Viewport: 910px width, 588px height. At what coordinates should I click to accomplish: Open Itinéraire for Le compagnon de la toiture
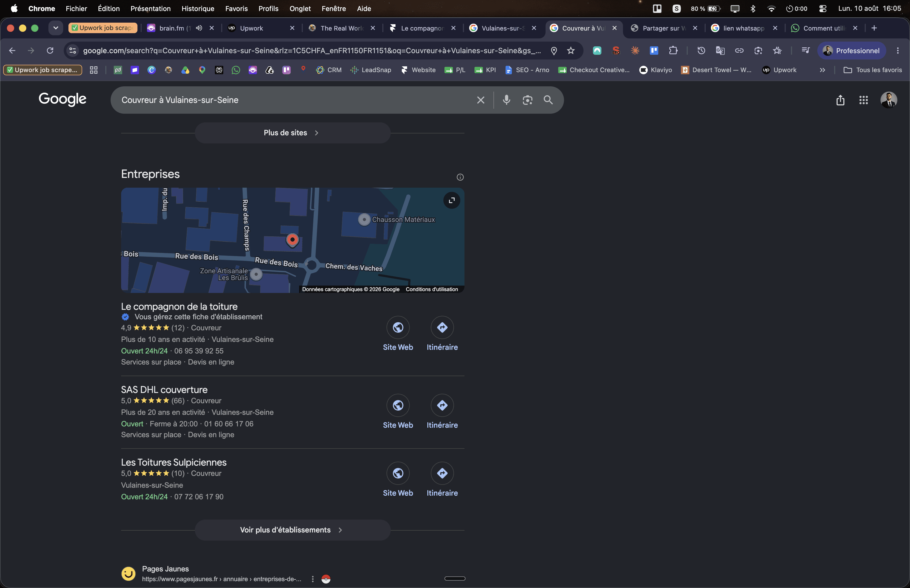[x=442, y=334]
